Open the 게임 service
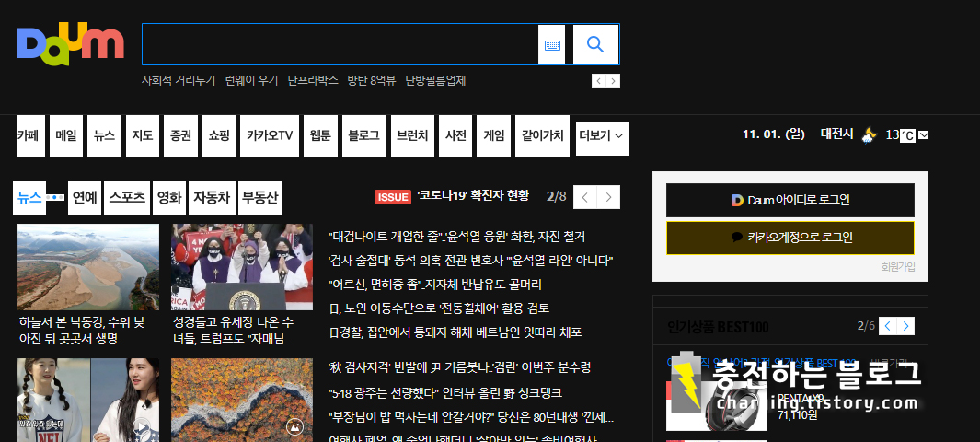 (x=494, y=135)
